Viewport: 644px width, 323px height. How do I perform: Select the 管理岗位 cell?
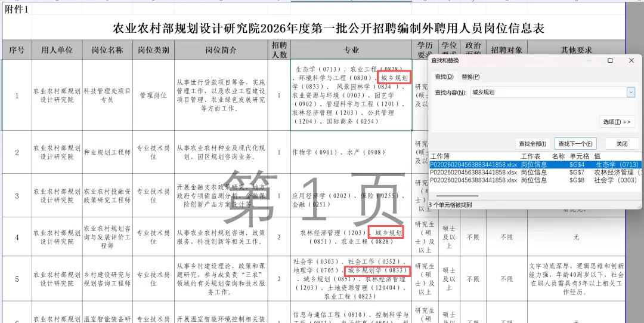[x=154, y=95]
